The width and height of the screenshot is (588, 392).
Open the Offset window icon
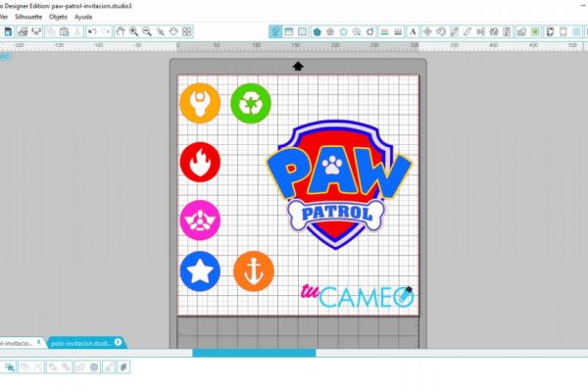click(521, 32)
